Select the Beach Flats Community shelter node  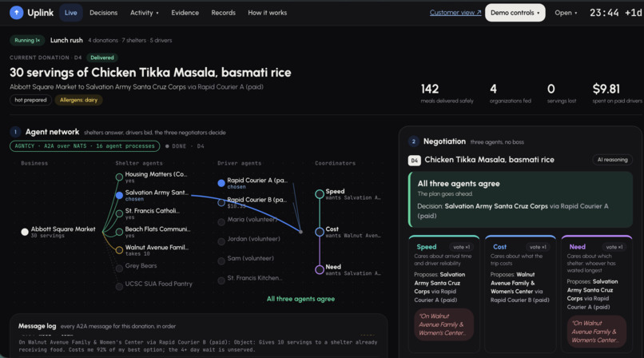click(119, 232)
